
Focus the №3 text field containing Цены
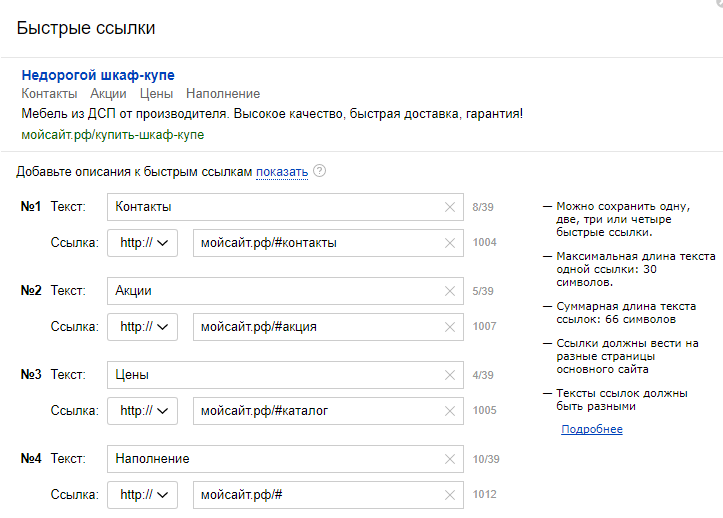pyautogui.click(x=285, y=375)
